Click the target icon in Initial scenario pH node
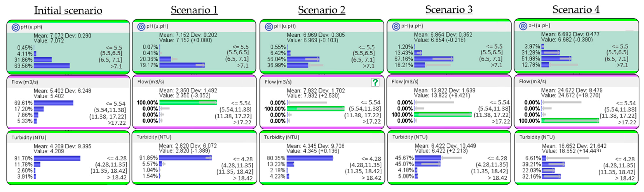Screen dimensions: 644x192 coord(15,27)
